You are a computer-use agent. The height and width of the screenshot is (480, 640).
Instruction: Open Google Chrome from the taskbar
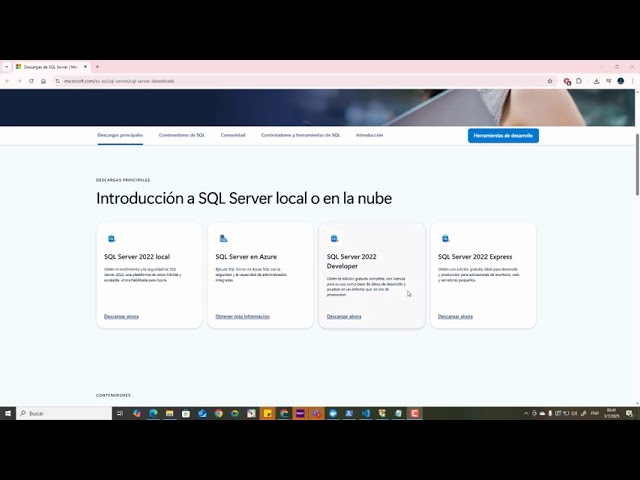tap(219, 413)
